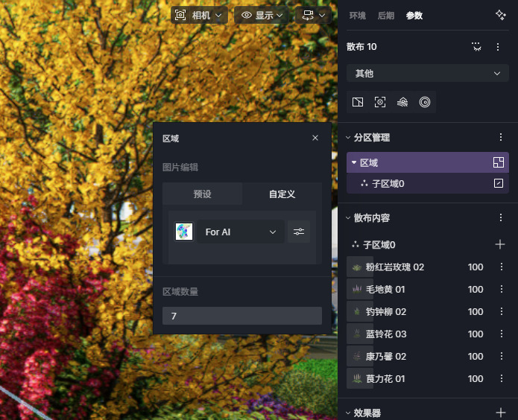Select the concentric circles scatter tool icon
Image resolution: width=518 pixels, height=420 pixels.
click(x=424, y=102)
